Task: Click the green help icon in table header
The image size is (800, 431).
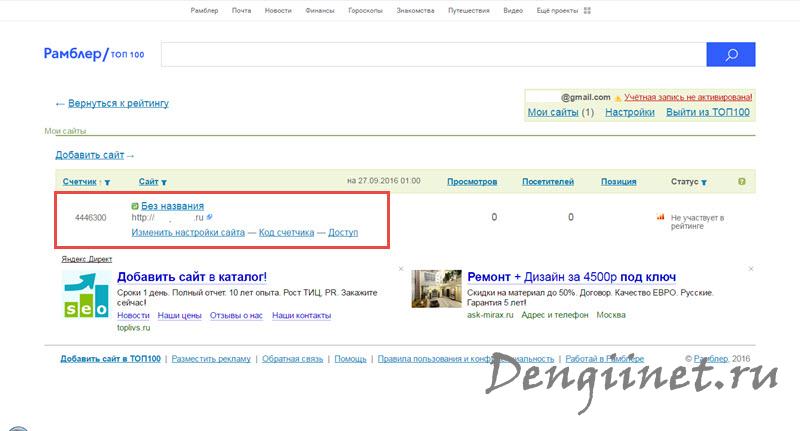Action: [x=741, y=182]
